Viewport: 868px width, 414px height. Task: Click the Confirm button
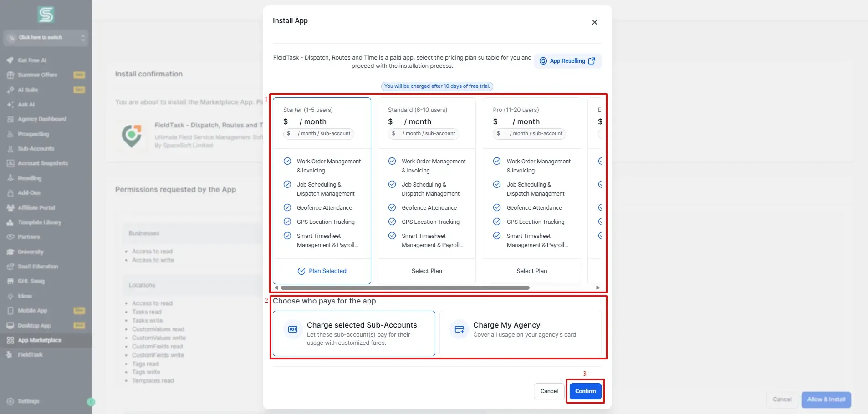[x=585, y=391]
